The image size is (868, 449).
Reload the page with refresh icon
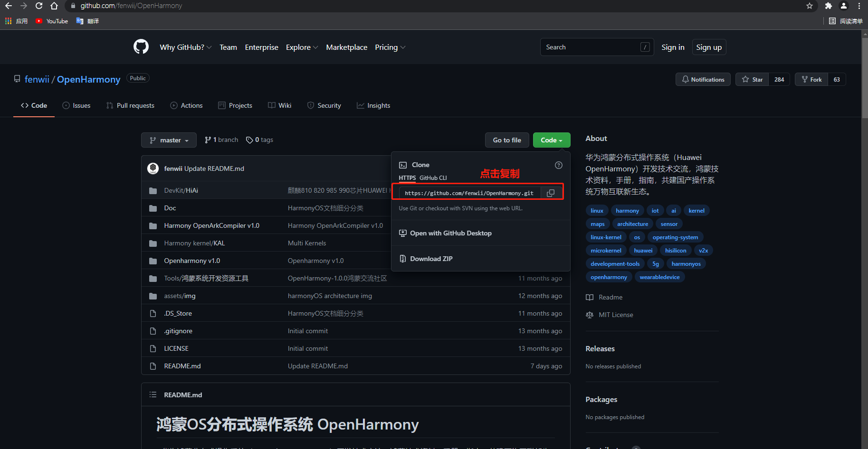(39, 6)
